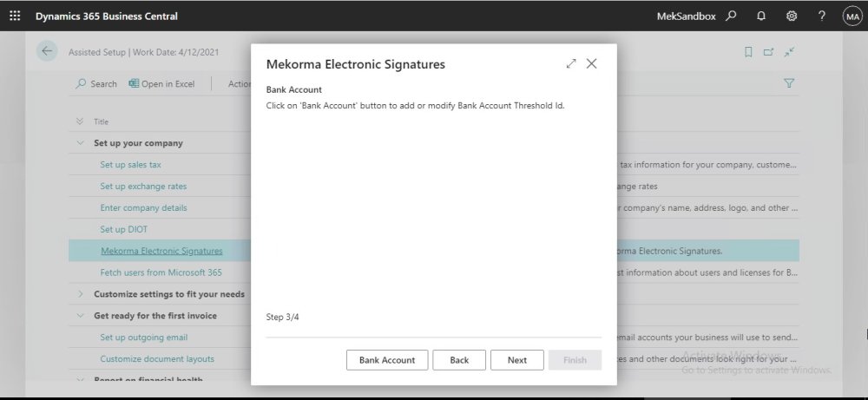The width and height of the screenshot is (868, 400).
Task: Open the help question mark
Action: pos(822,16)
